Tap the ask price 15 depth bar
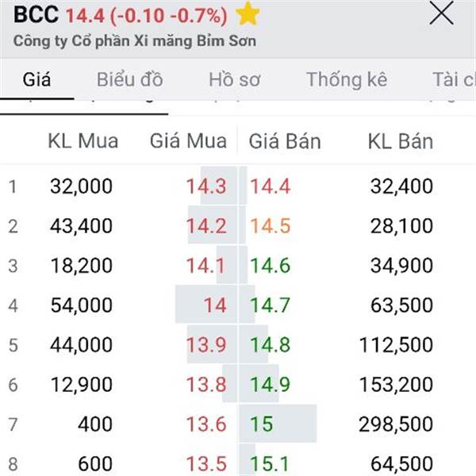Viewport: 476px width, 476px height. pos(278,424)
